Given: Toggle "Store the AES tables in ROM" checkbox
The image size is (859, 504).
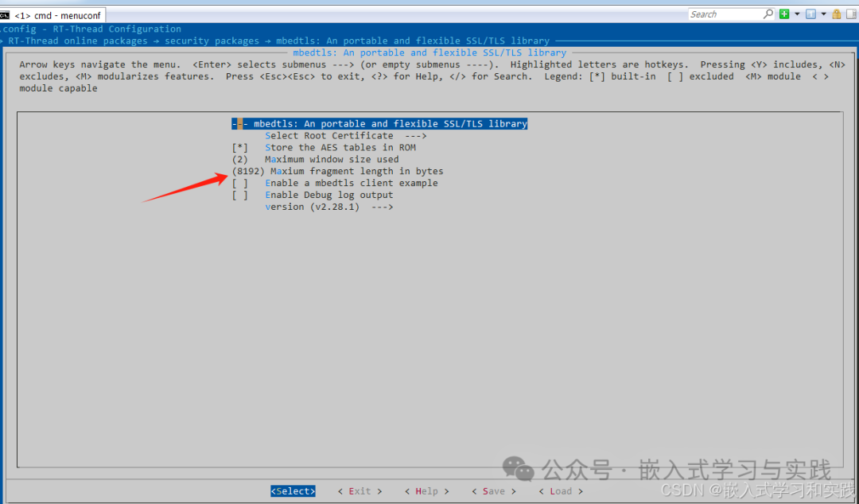Looking at the screenshot, I should (x=240, y=147).
